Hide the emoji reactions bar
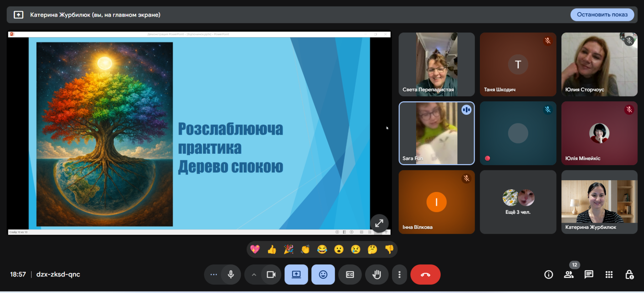Screen dimensions: 644x293 [x=323, y=274]
